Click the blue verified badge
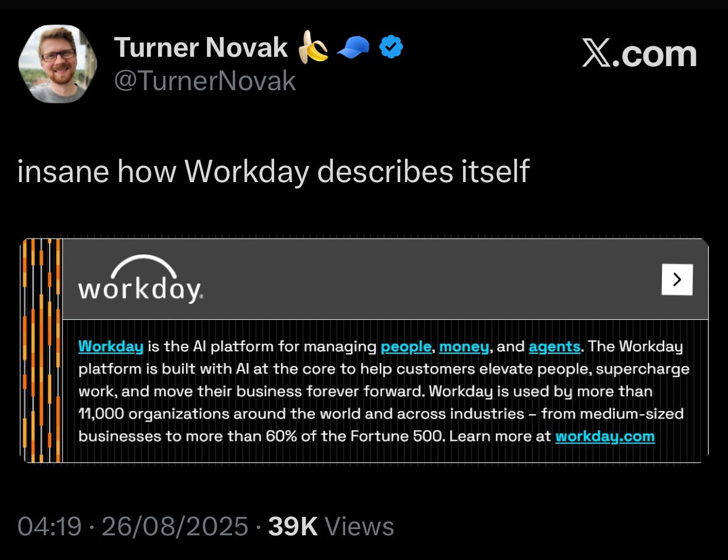 tap(390, 48)
